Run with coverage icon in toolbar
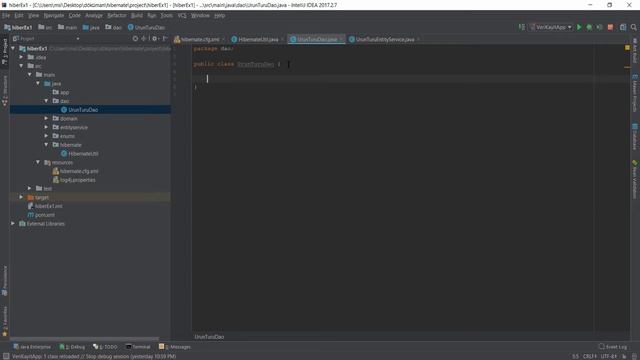Viewport: 640px width, 360px height. (x=599, y=27)
